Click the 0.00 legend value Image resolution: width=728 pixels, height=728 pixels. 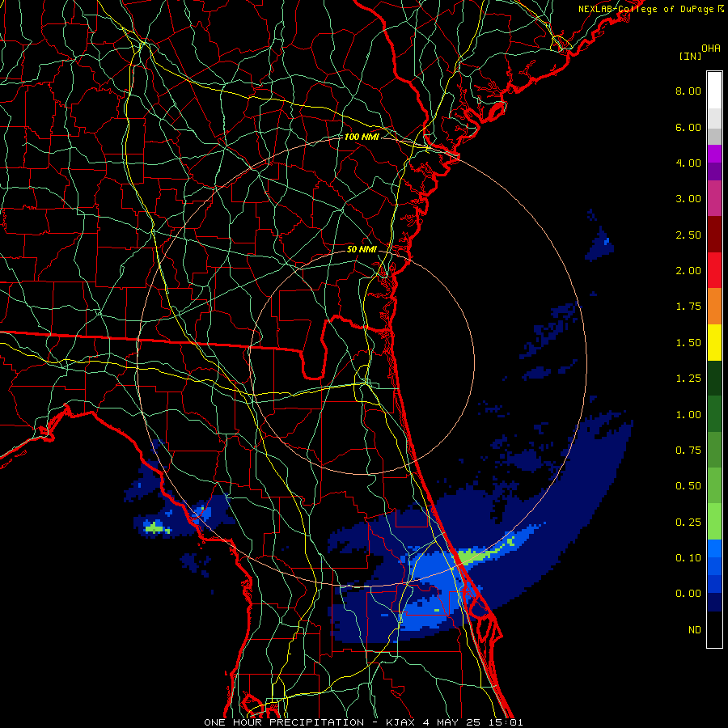click(x=688, y=594)
